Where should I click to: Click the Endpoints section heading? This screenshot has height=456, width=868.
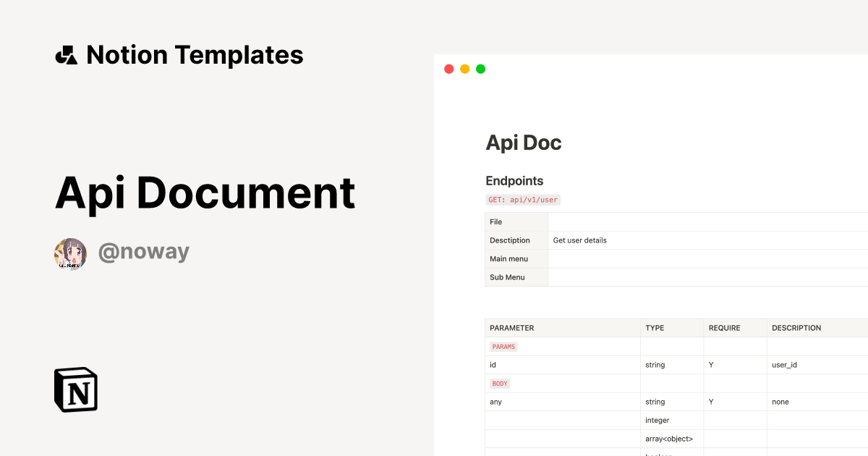point(514,181)
